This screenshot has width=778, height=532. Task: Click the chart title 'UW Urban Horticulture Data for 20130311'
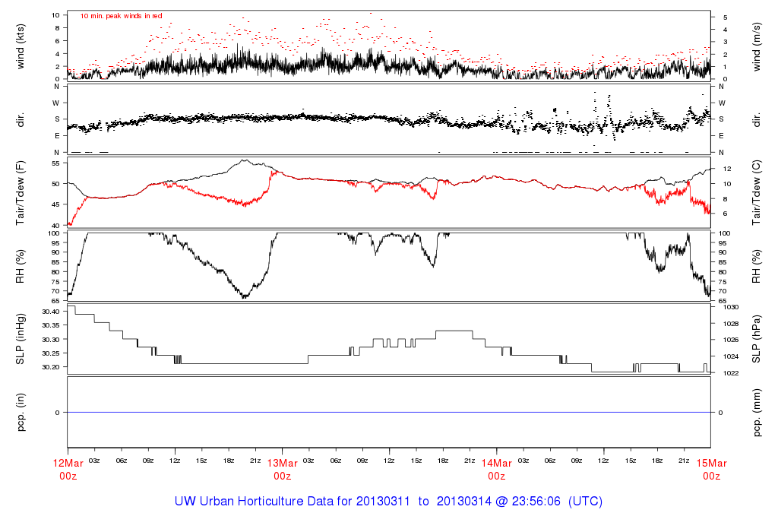[293, 502]
